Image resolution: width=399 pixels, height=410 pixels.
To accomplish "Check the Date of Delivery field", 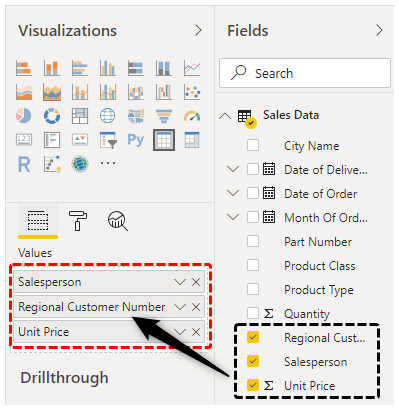I will point(253,169).
